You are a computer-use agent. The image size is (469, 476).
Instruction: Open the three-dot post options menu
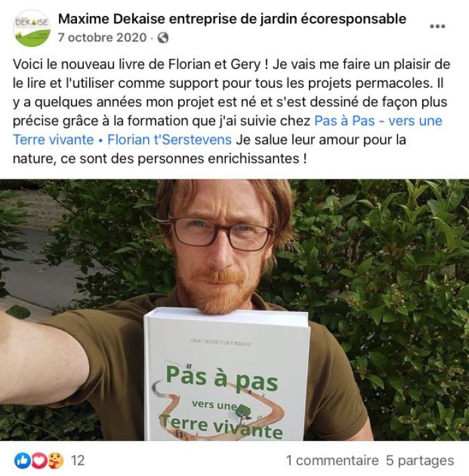(x=438, y=26)
